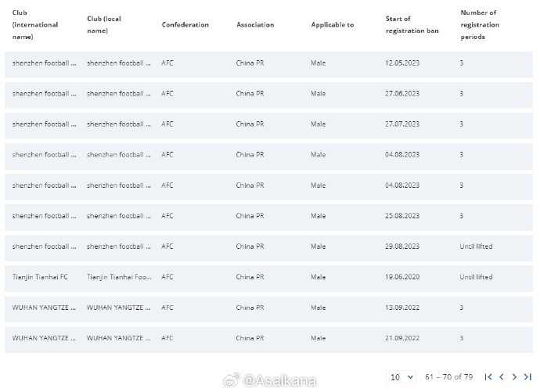This screenshot has height=392, width=540.
Task: Go to the next page of results
Action: pos(514,377)
